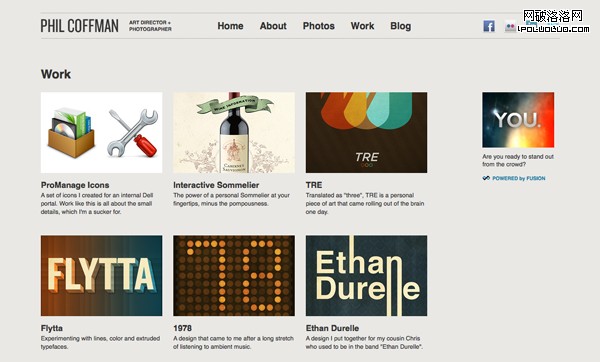
Task: Click the 1978 description text
Action: pyautogui.click(x=233, y=342)
